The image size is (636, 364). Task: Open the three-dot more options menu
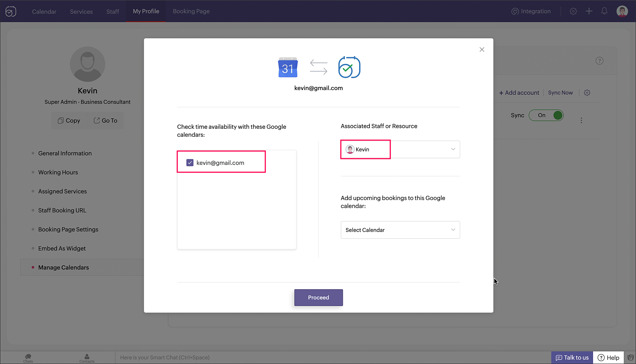[581, 120]
